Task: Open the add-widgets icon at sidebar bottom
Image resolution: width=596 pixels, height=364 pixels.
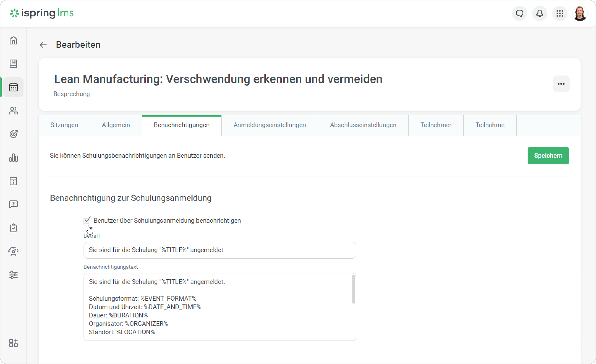Action: click(x=14, y=343)
